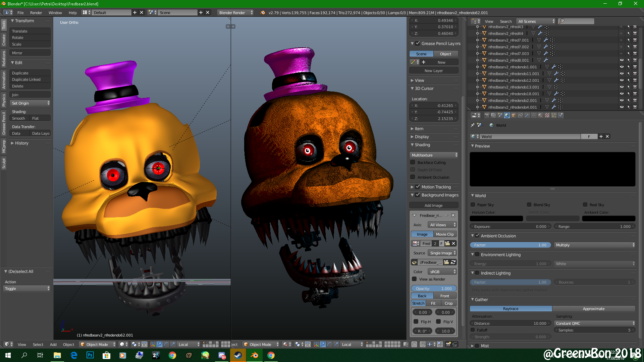
Task: Toggle 3D manipulator widget in left viewport header
Action: pyautogui.click(x=153, y=344)
